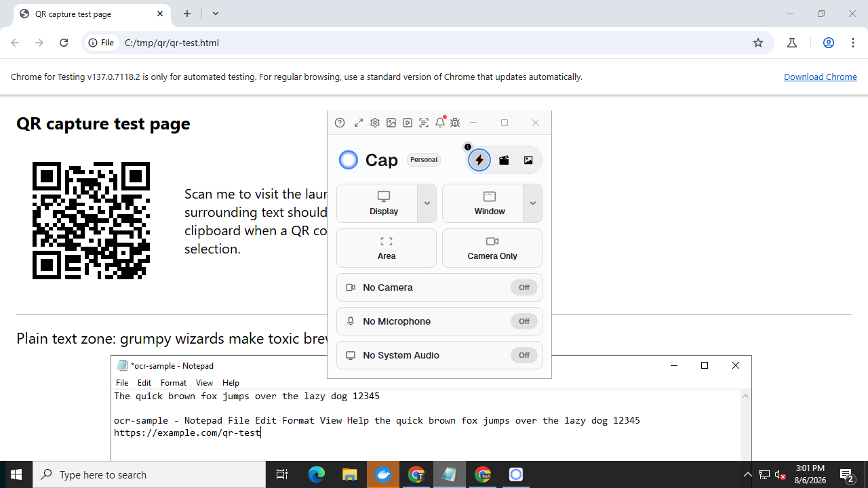Toggle the system audio Off pill
This screenshot has height=488, width=868.
click(x=524, y=355)
